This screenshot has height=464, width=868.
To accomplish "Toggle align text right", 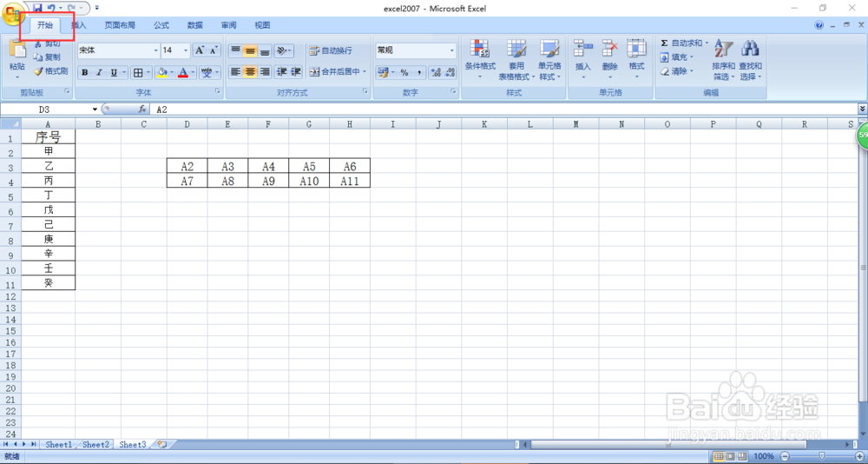I will pos(265,72).
